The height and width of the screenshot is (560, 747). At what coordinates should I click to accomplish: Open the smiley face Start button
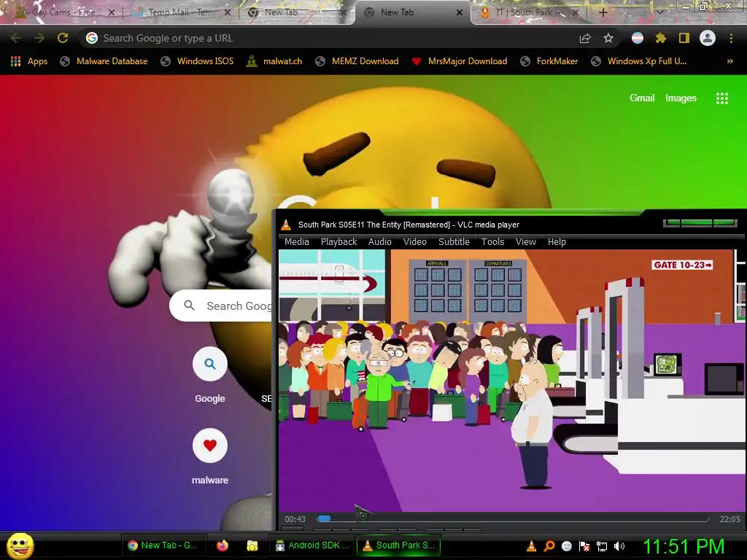(x=20, y=545)
